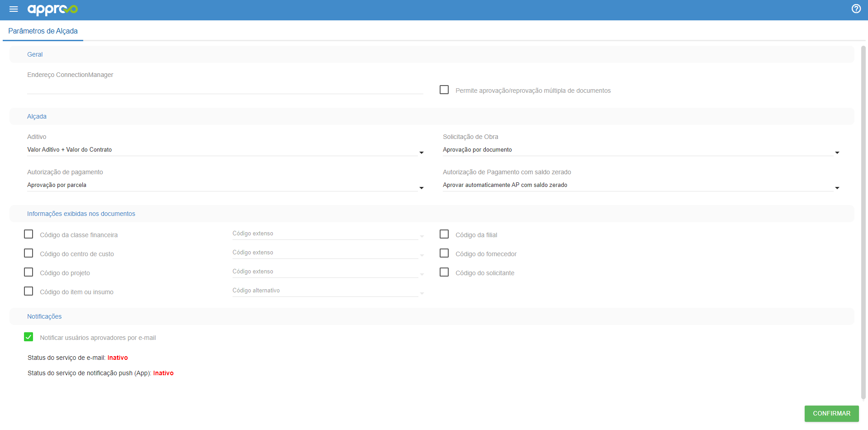Viewport: 868px width, 430px height.
Task: Select the Parâmetros de Alçada tab
Action: coord(43,31)
